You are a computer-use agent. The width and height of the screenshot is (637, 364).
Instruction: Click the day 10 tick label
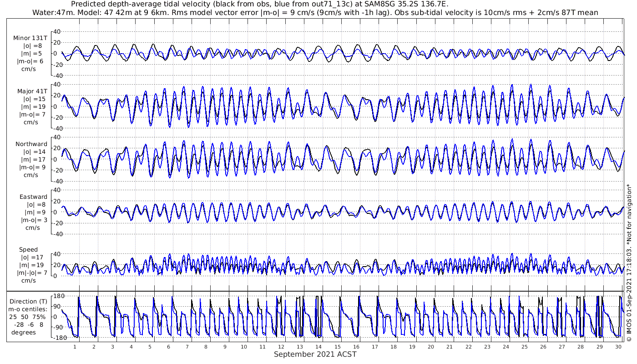coord(244,347)
